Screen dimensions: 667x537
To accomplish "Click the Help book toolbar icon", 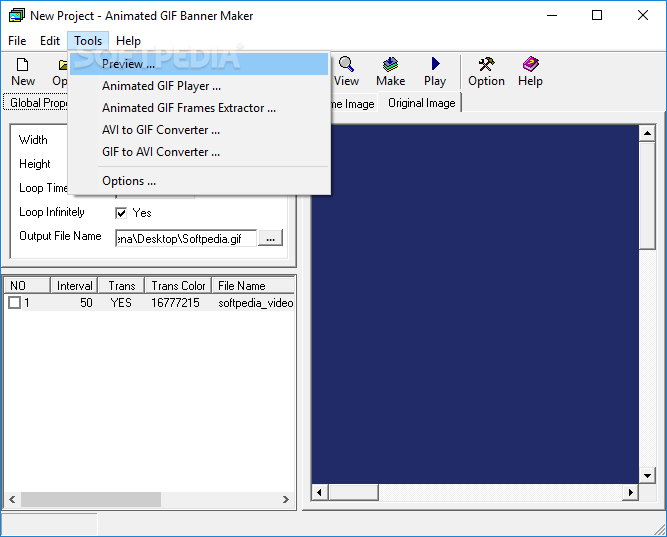I will click(530, 72).
